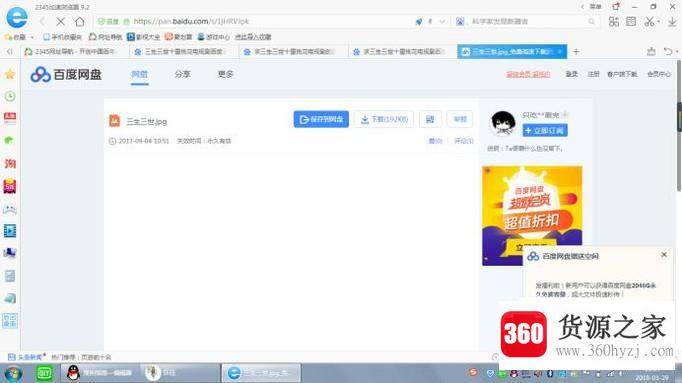Image resolution: width=682 pixels, height=383 pixels.
Task: Click the blue 保存到网盘 button
Action: pos(321,119)
